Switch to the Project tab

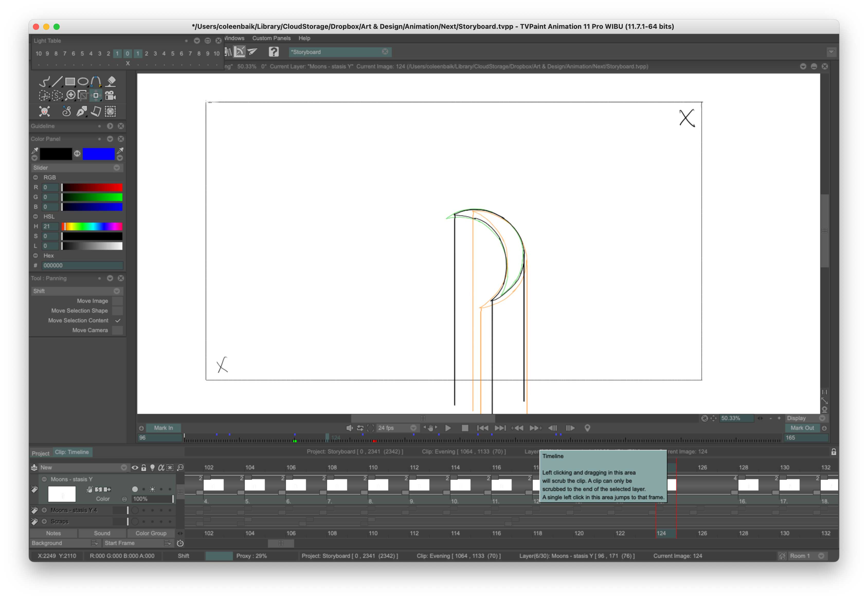(40, 453)
